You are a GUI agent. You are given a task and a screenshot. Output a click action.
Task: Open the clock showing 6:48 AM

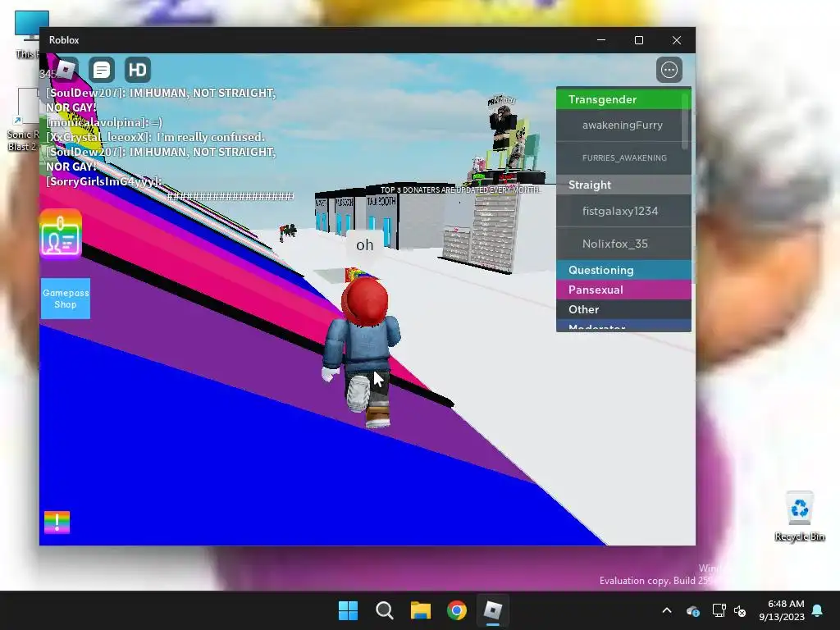[x=782, y=610]
